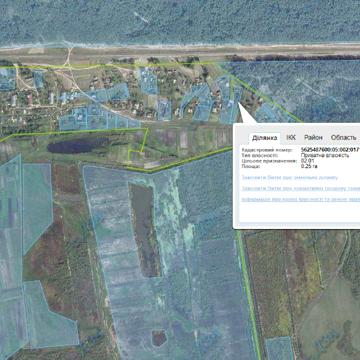Select the Район tab
Image resolution: width=360 pixels, height=360 pixels.
[313, 137]
